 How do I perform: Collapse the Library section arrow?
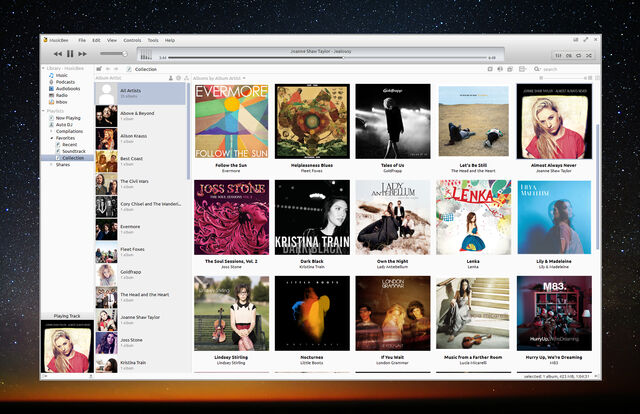pos(43,68)
